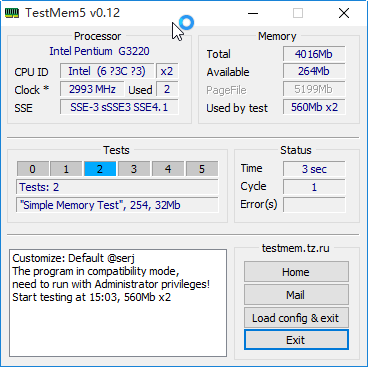Click 'Start testing at 15:03' log line
Image resolution: width=368 pixels, height=367 pixels.
(x=92, y=297)
